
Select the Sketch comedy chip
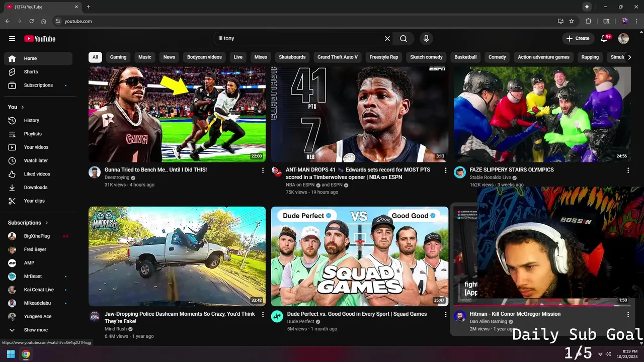(426, 57)
